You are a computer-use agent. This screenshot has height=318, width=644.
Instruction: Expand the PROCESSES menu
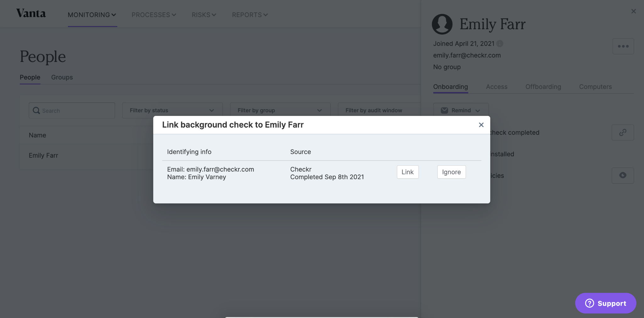click(154, 15)
